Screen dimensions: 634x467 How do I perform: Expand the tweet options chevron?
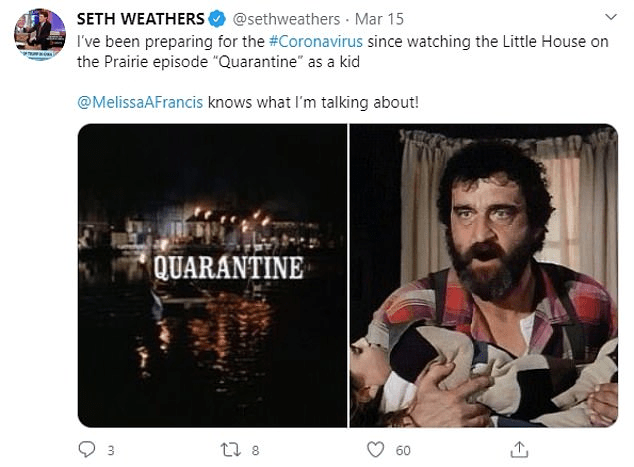coord(609,18)
